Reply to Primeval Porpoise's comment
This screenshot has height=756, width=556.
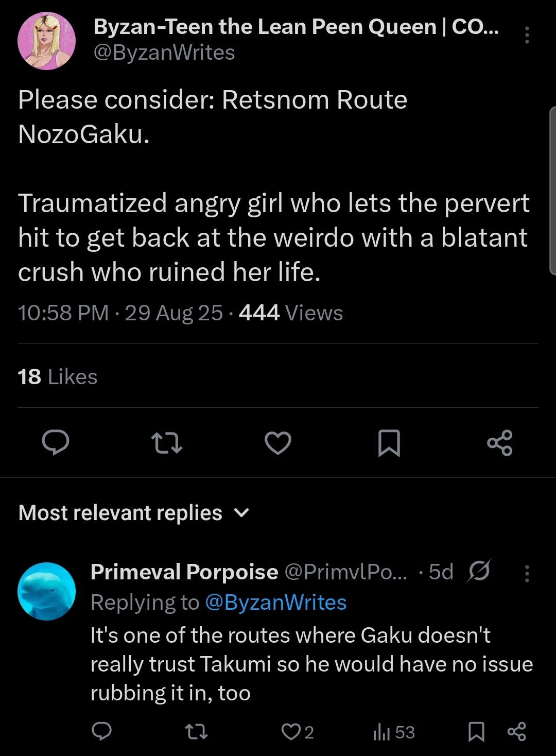click(101, 731)
